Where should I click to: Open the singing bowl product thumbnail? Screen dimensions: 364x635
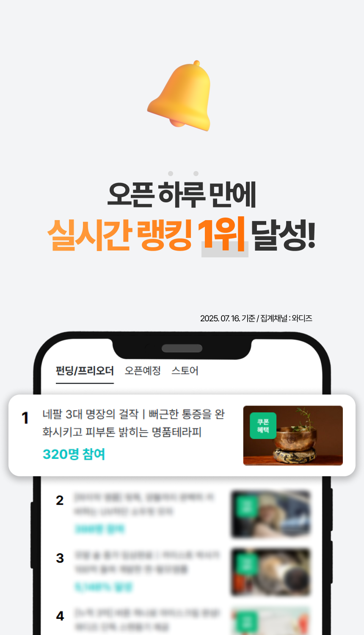[293, 436]
